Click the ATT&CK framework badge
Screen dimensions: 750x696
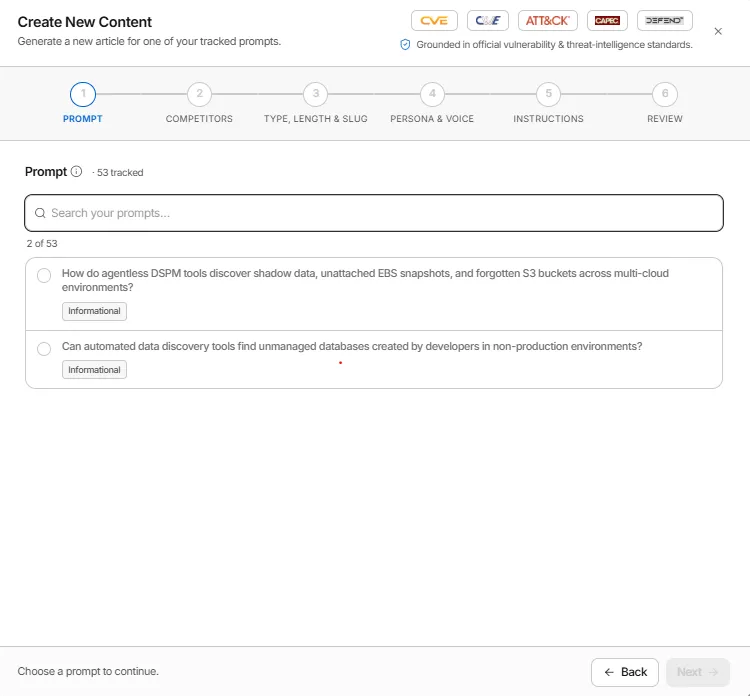tap(548, 21)
